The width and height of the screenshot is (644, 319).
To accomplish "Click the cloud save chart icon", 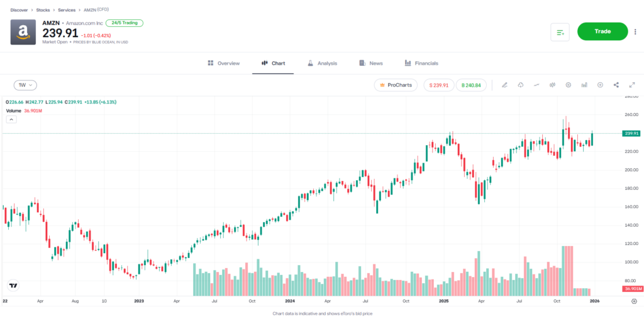I will tap(521, 85).
